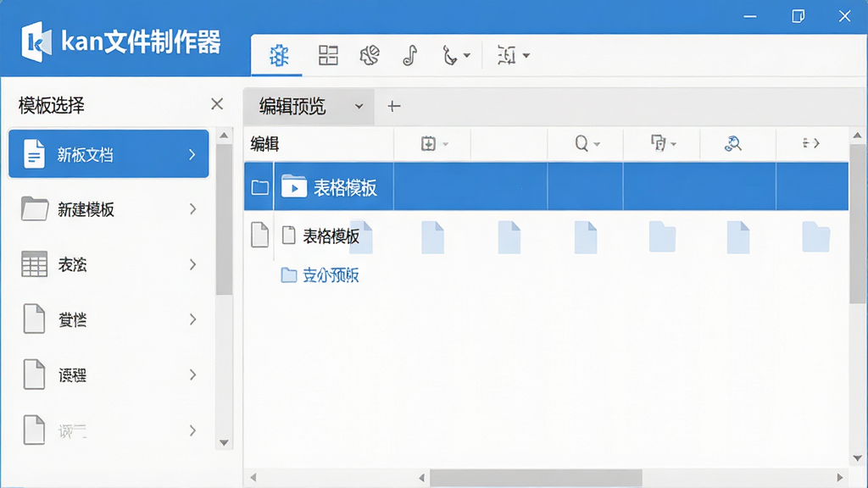868x488 pixels.
Task: Expand the 新板文档 chevron arrow
Action: tap(192, 154)
